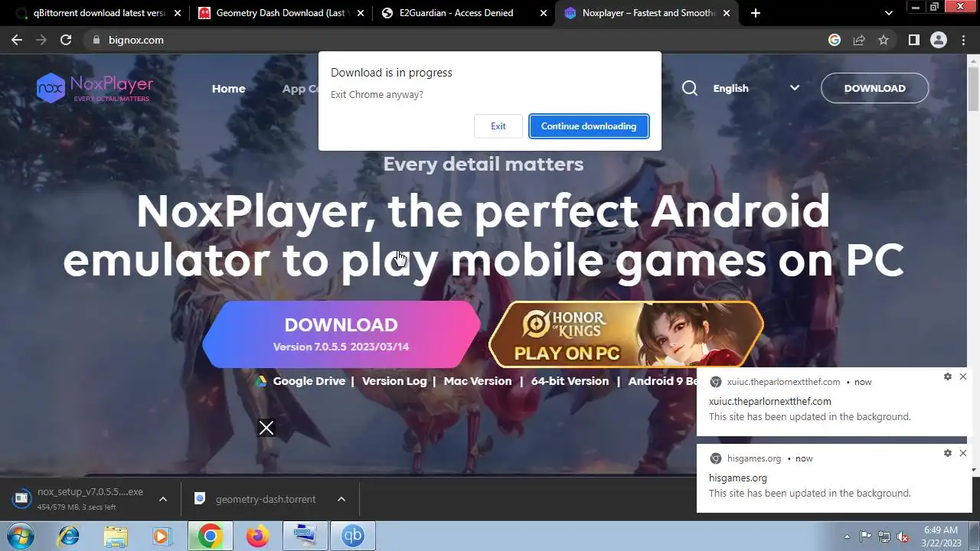Screen dimensions: 980x551
Task: Expand the English language dropdown
Action: coord(756,88)
